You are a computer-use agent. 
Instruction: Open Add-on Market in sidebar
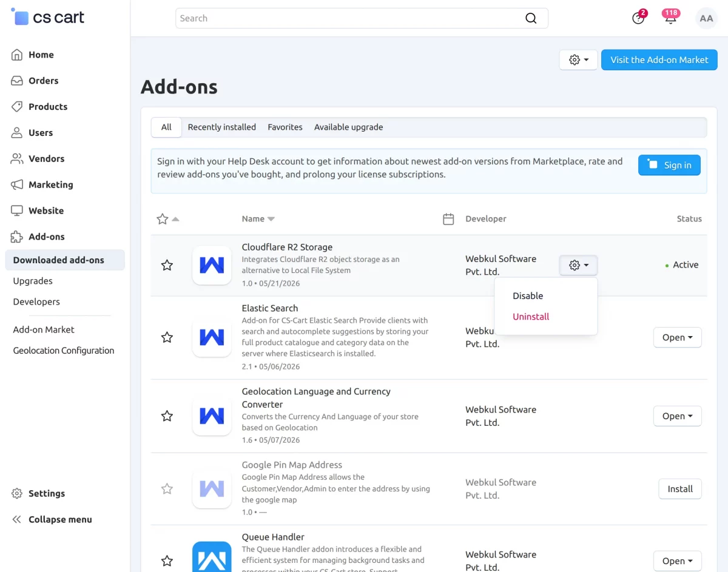point(44,329)
